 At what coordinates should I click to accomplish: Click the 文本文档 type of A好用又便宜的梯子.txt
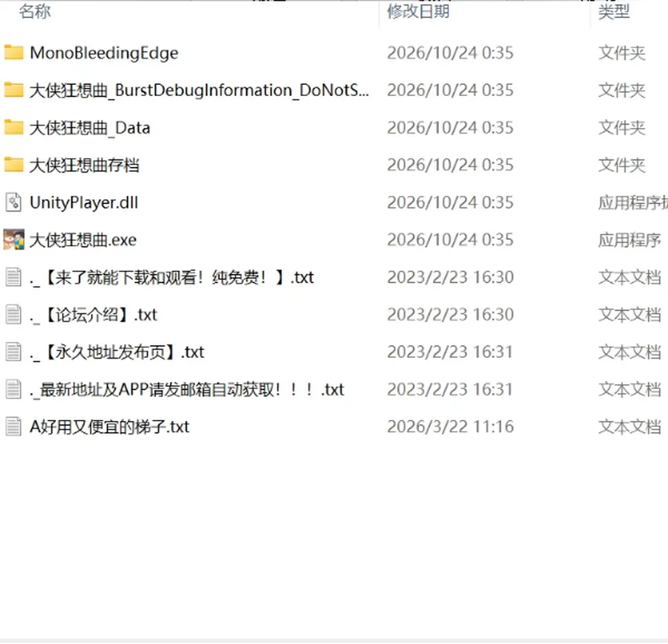[630, 427]
